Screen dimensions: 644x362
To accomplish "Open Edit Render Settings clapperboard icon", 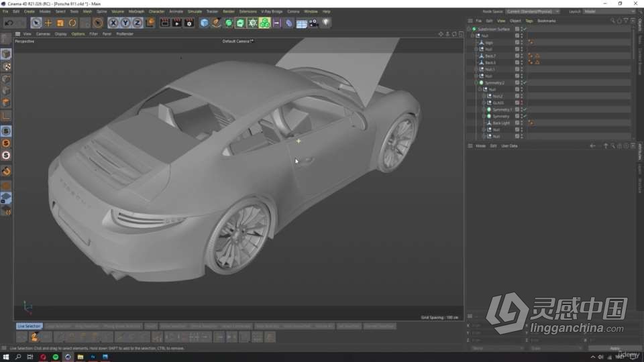I will coord(189,23).
